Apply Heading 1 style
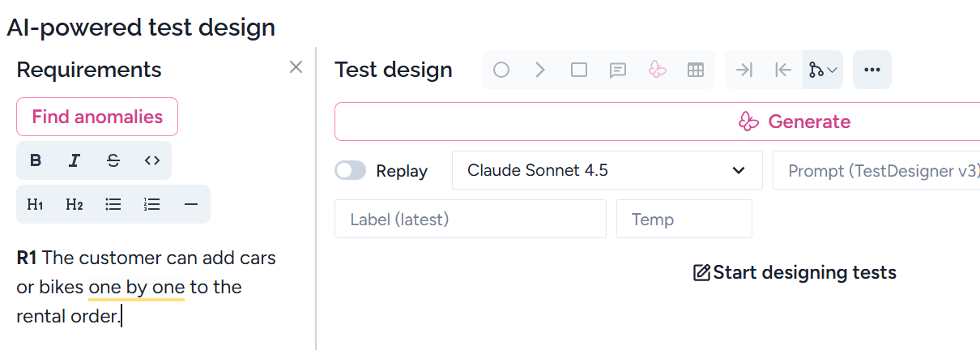The width and height of the screenshot is (980, 350). pos(36,204)
